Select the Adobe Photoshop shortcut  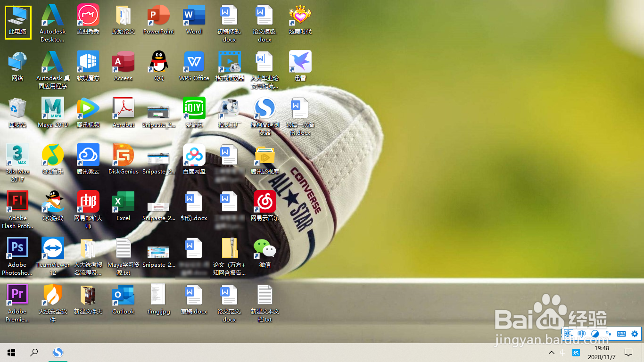point(17,256)
